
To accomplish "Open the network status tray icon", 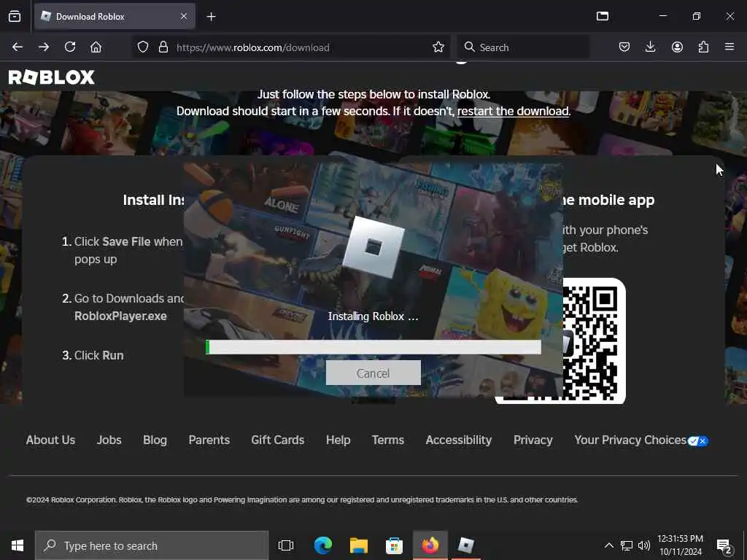I will [627, 545].
